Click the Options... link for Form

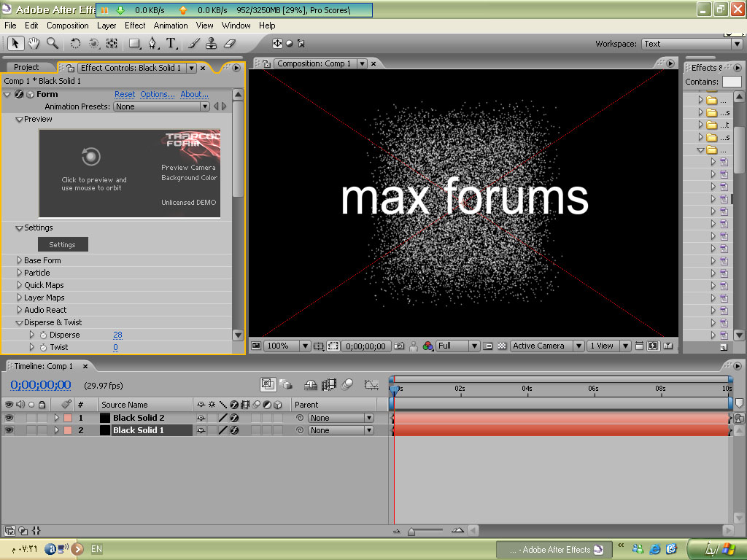pyautogui.click(x=158, y=94)
